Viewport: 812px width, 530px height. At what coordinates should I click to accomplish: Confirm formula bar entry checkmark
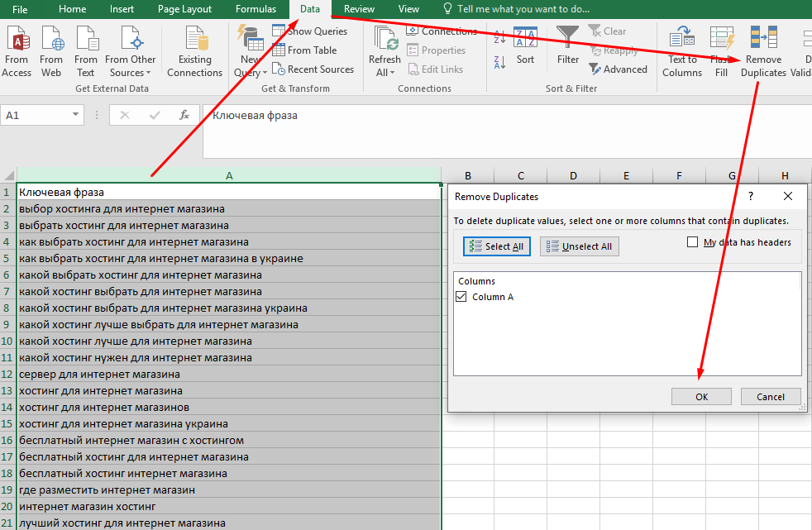[155, 115]
